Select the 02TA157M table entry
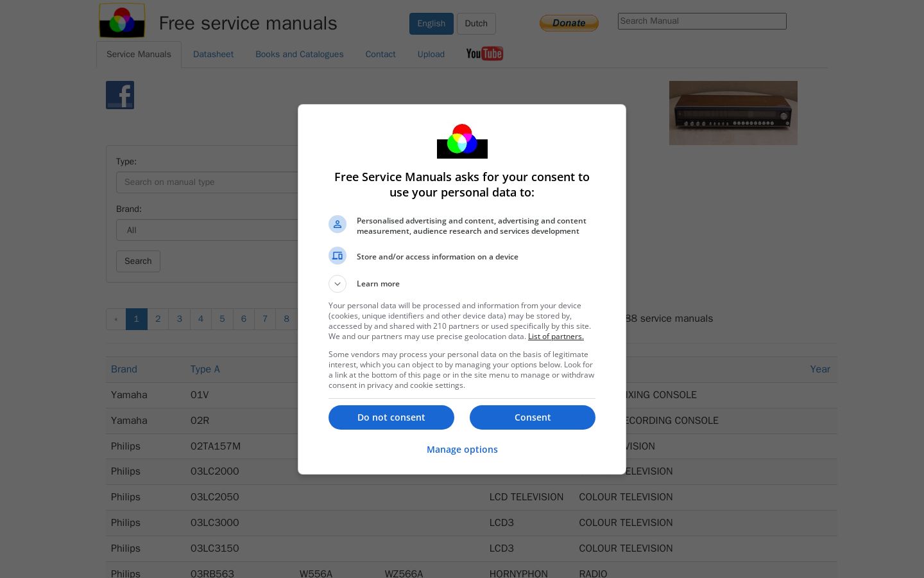924x578 pixels. point(216,446)
